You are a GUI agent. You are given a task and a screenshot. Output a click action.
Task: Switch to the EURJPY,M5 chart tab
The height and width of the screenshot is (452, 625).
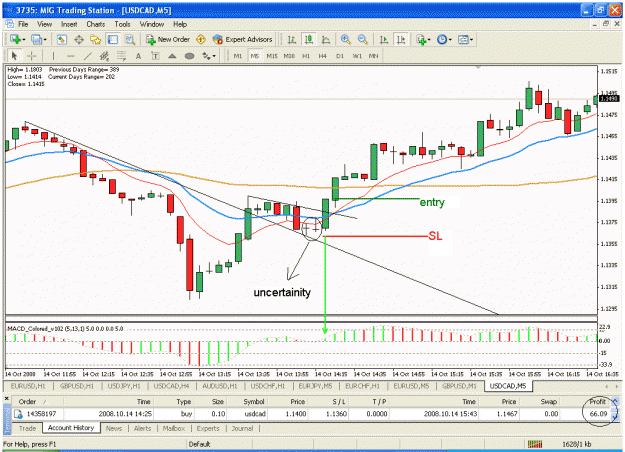pos(315,386)
